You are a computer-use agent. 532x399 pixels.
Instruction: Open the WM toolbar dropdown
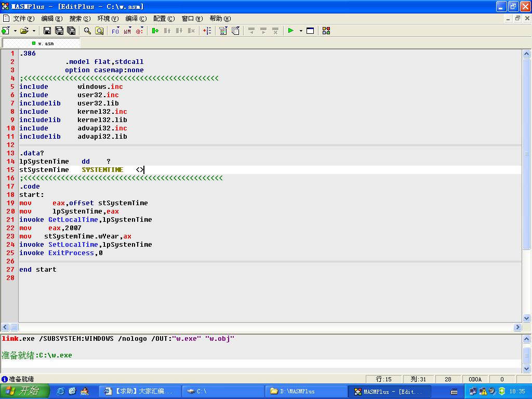[x=128, y=31]
